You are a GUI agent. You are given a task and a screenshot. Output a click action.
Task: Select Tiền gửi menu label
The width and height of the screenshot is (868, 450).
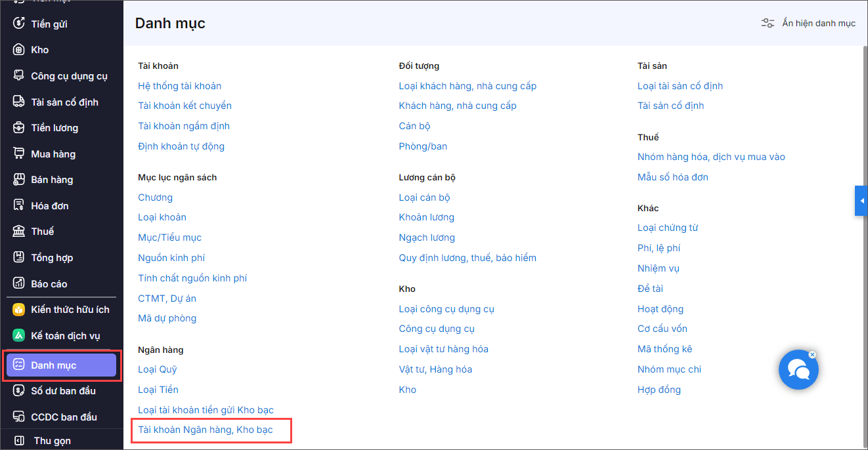tap(49, 24)
